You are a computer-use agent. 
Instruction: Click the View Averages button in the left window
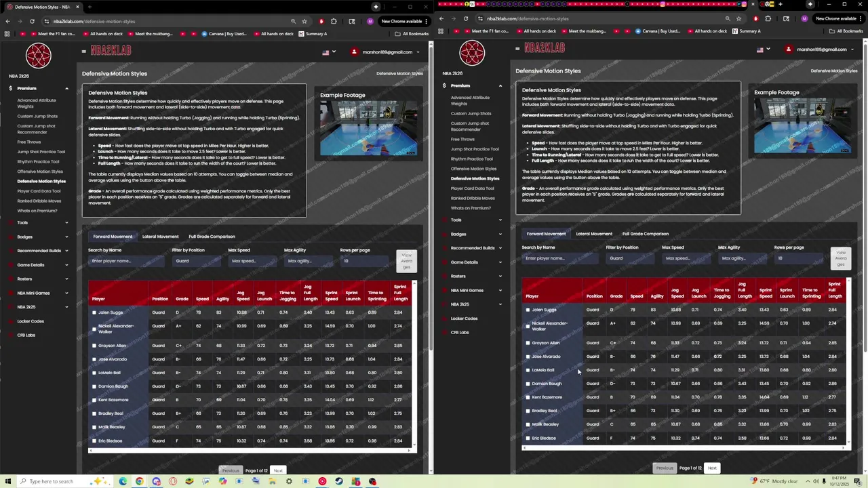(406, 261)
